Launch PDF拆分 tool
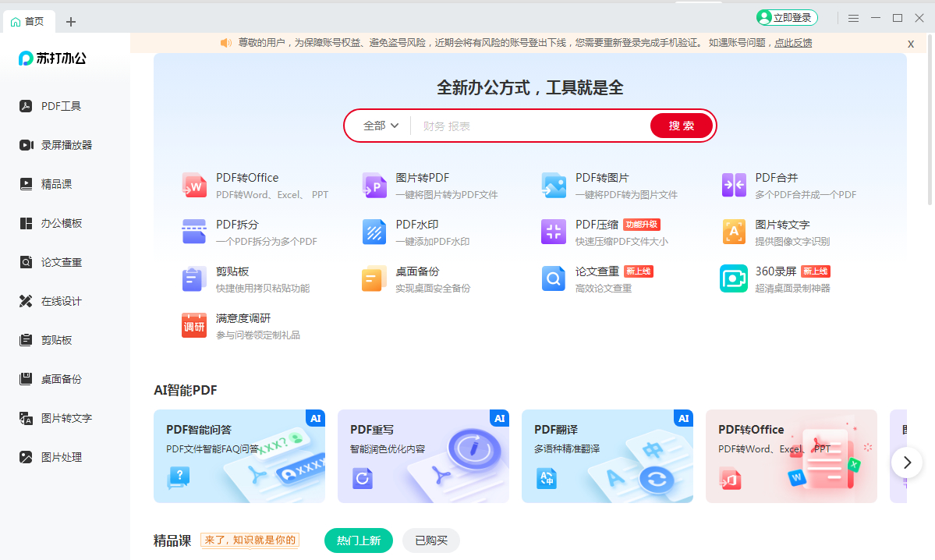 click(x=250, y=232)
